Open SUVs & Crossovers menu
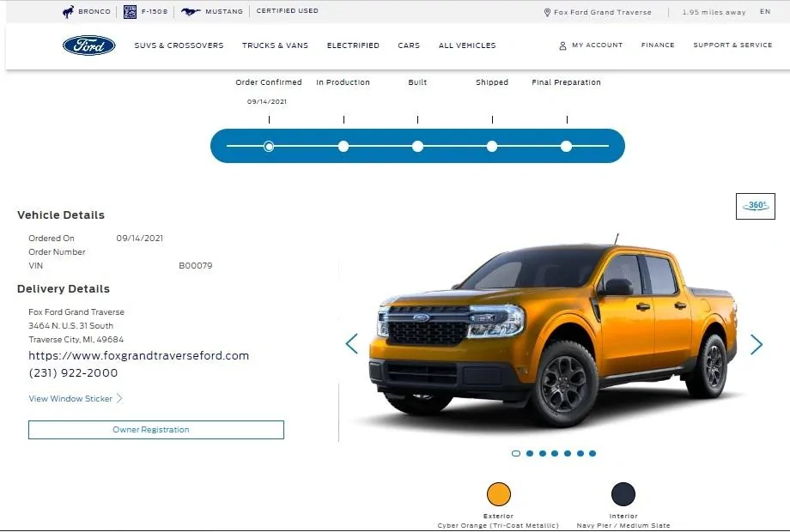790x532 pixels. tap(179, 45)
